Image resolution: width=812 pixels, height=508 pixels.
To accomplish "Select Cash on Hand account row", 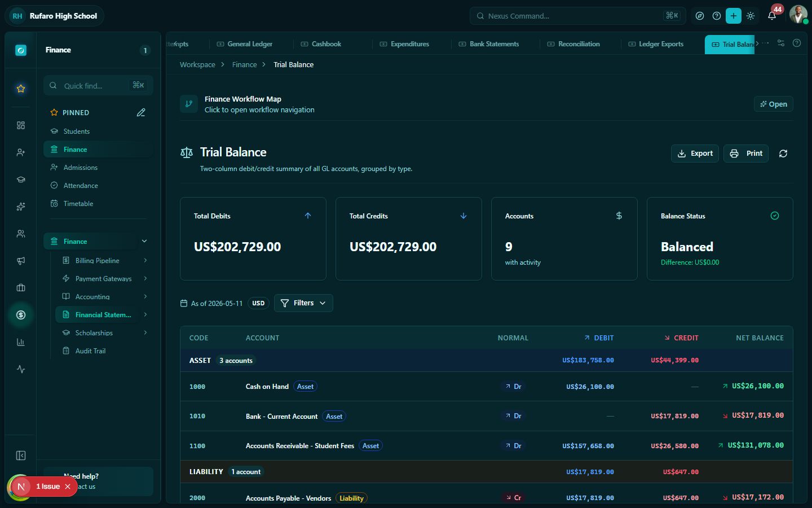I will click(x=487, y=387).
